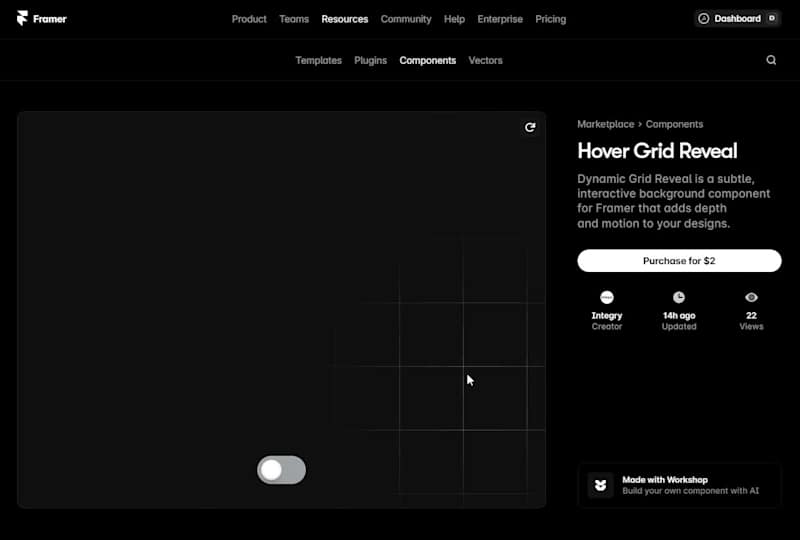
Task: Reload the preview with refresh icon
Action: click(x=530, y=127)
